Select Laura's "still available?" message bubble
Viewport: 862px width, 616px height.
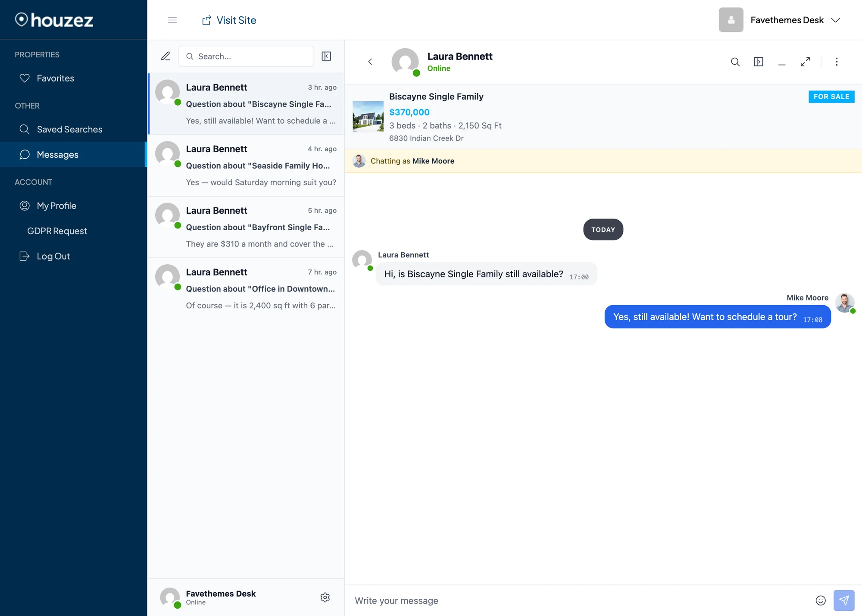(x=486, y=274)
